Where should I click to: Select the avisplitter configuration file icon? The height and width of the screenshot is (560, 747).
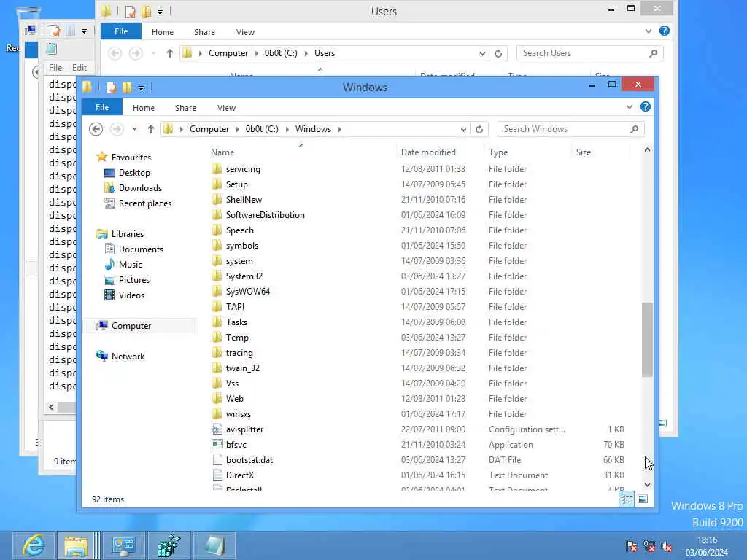pyautogui.click(x=217, y=429)
